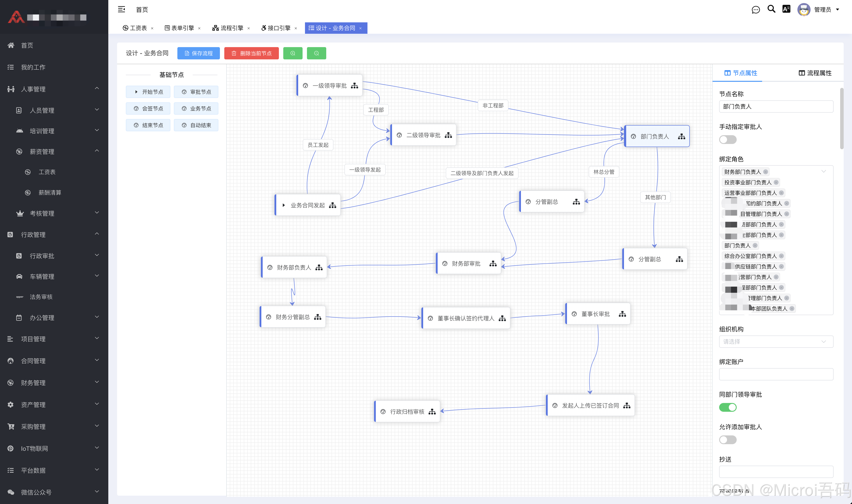Click the search magnifier icon
This screenshot has height=504, width=852.
[x=771, y=9]
